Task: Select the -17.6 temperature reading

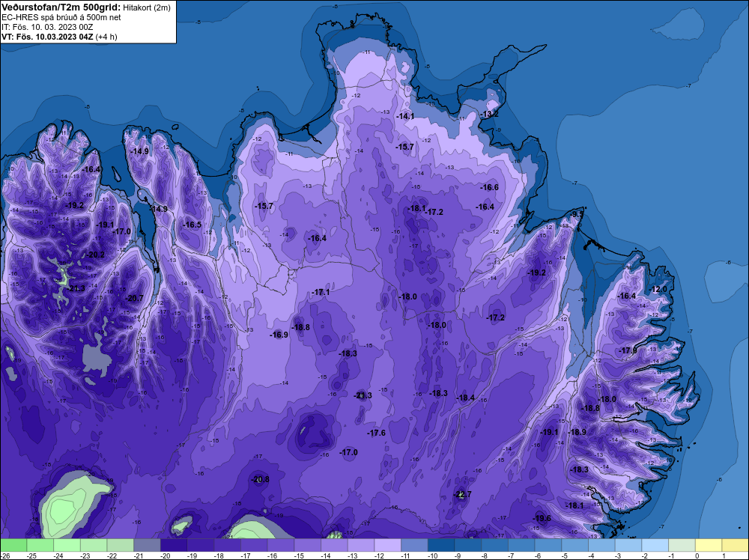Action: point(376,433)
